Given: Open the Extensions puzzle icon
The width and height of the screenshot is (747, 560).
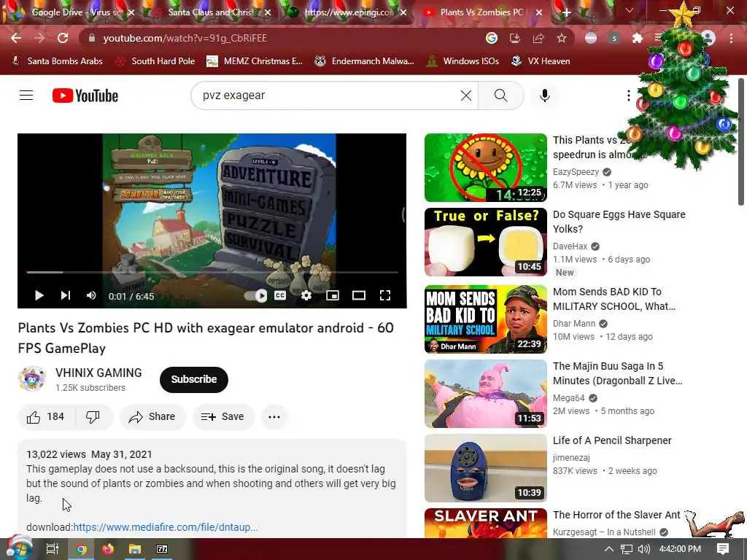Looking at the screenshot, I should 637,38.
